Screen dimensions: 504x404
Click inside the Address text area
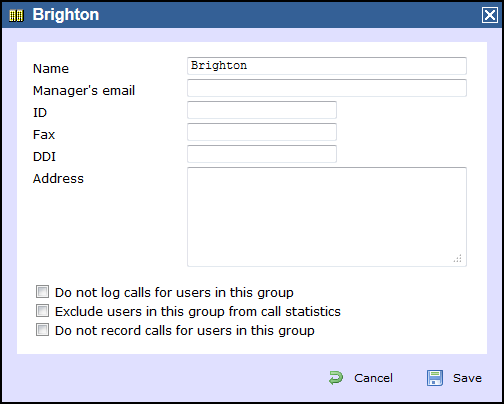327,217
